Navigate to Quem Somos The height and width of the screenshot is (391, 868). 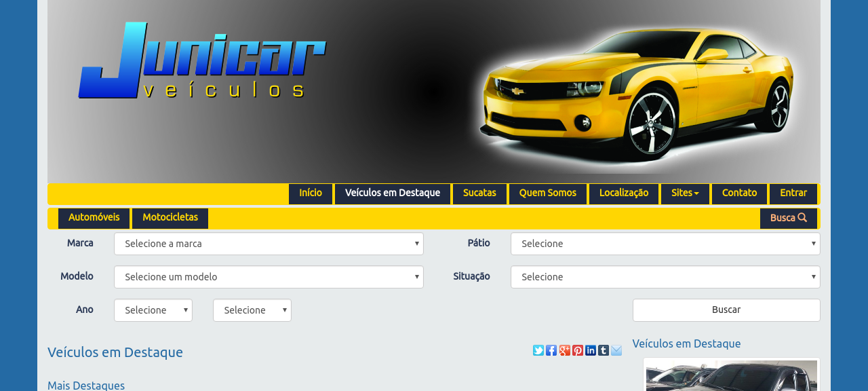tap(547, 193)
